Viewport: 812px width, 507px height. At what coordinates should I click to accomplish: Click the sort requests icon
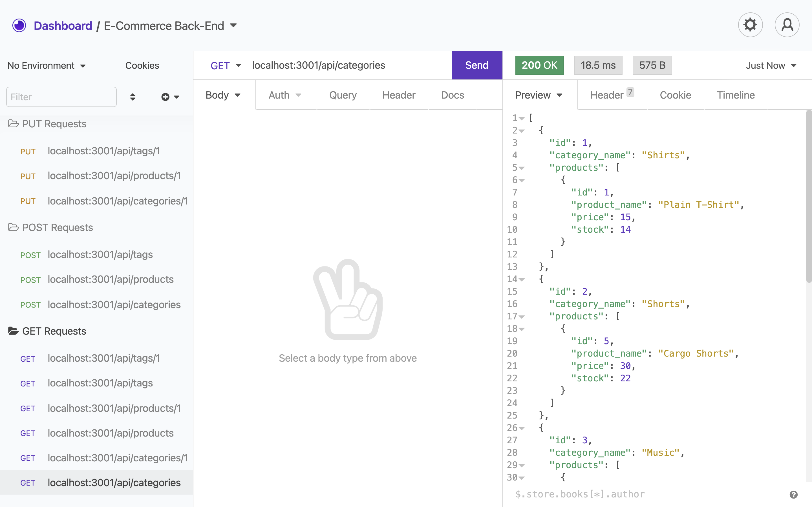click(133, 97)
